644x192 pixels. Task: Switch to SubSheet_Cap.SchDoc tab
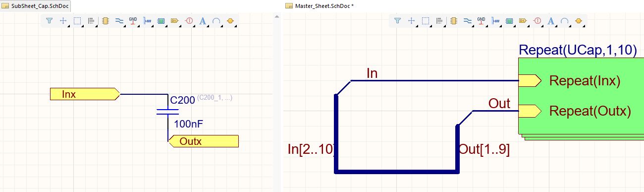pos(36,5)
